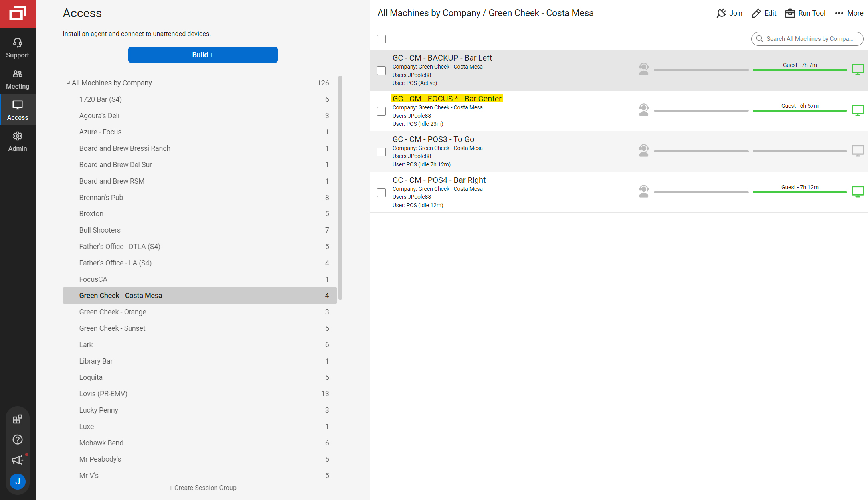Select the 1720 Bar (S4) group
Image resolution: width=868 pixels, height=500 pixels.
[200, 99]
